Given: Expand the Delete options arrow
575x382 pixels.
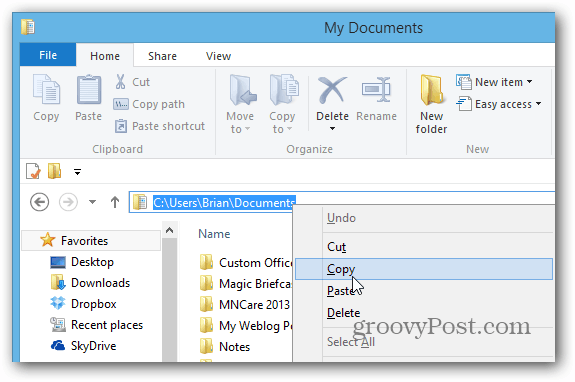Looking at the screenshot, I should coord(332,128).
